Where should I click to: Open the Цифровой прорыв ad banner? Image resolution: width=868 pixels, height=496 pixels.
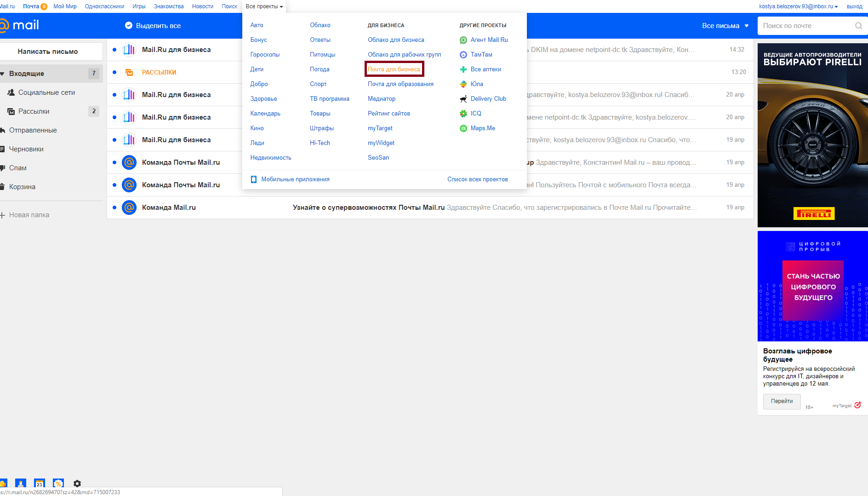(x=813, y=286)
